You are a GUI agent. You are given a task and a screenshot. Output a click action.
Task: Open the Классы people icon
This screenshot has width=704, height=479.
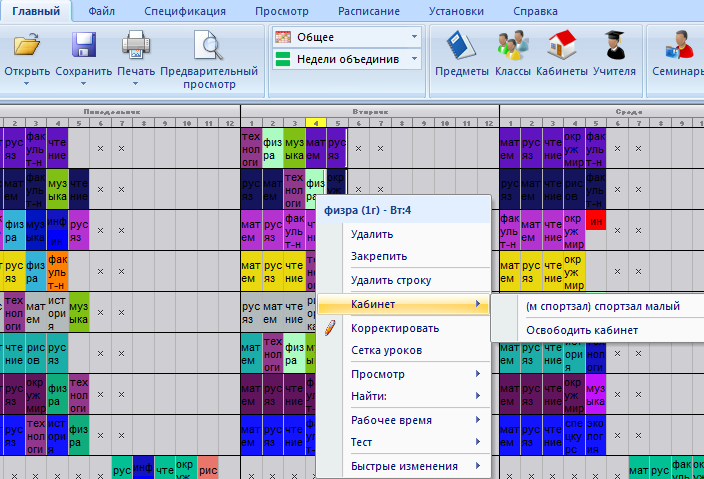(513, 46)
